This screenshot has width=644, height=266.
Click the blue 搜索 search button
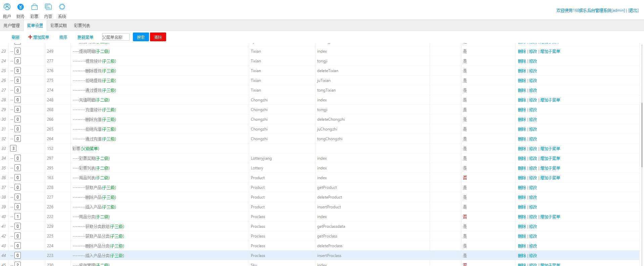[141, 37]
